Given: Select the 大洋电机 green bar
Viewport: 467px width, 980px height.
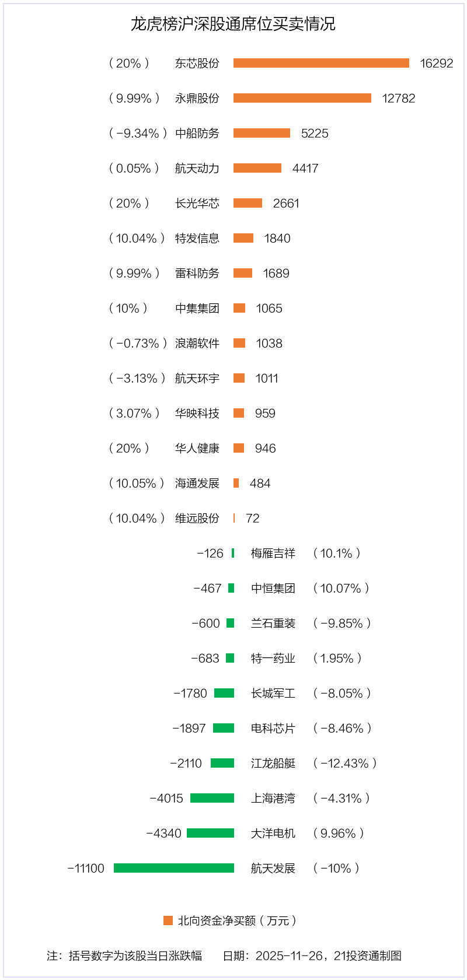Looking at the screenshot, I should pyautogui.click(x=210, y=833).
